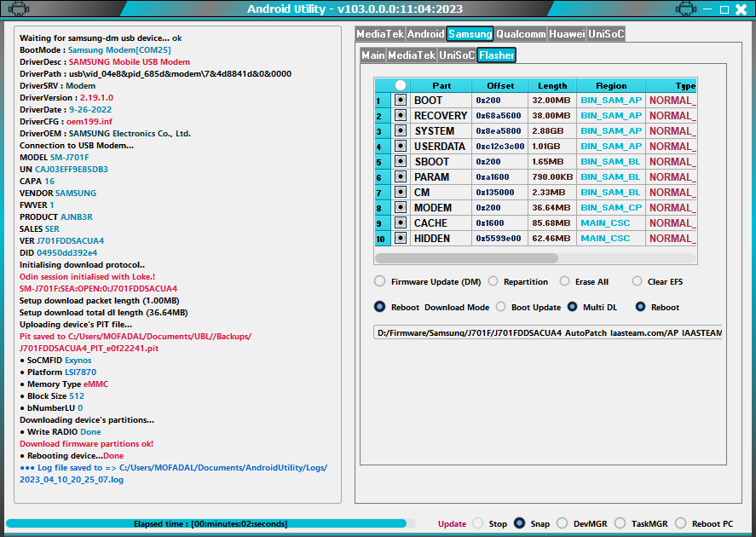Click the row number 10 cell

pos(384,239)
